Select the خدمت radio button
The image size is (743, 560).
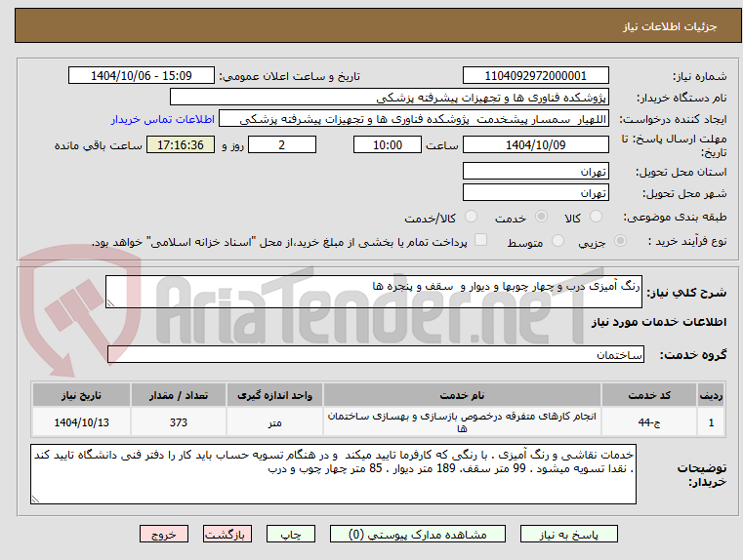point(541,217)
